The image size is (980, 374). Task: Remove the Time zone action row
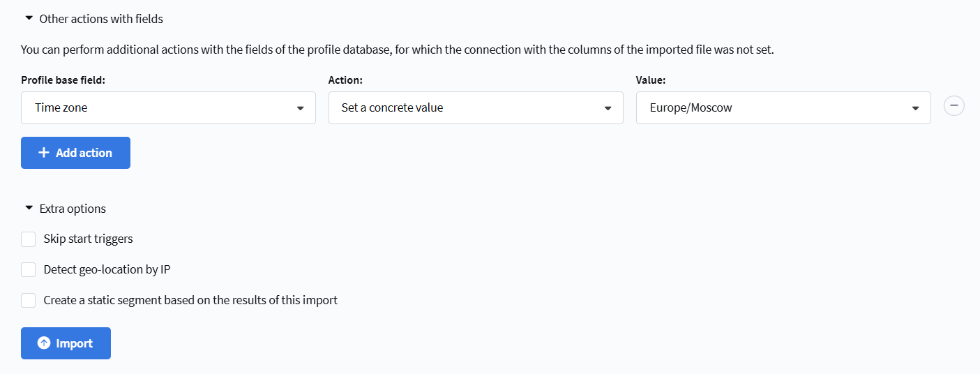953,106
